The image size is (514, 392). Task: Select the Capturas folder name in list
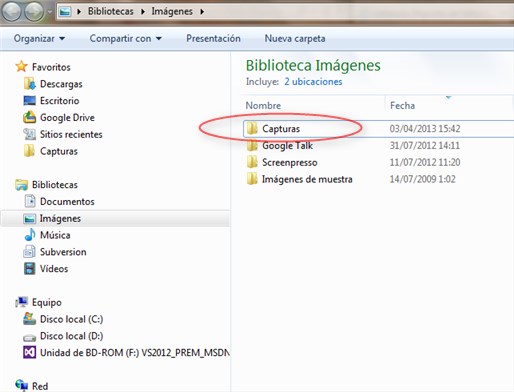[281, 129]
